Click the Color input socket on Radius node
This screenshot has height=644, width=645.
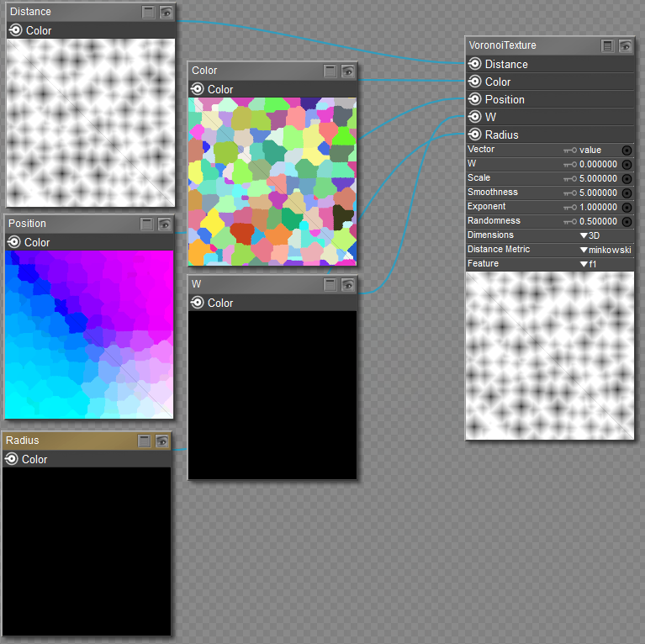click(12, 459)
